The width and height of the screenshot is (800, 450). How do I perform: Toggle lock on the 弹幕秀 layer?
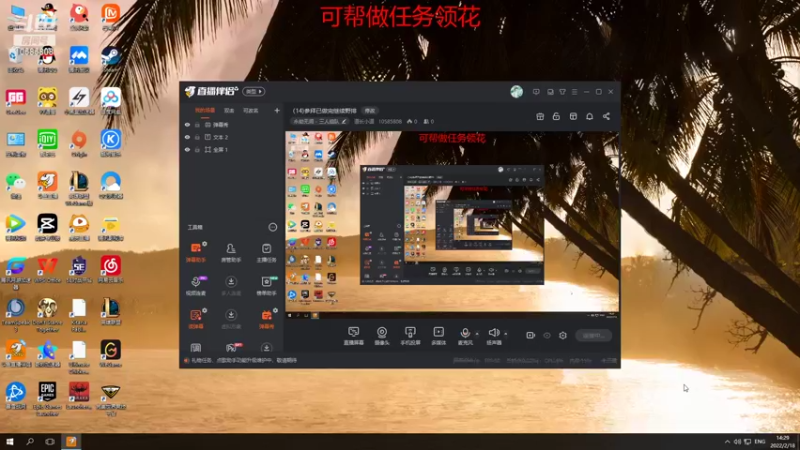pos(197,124)
